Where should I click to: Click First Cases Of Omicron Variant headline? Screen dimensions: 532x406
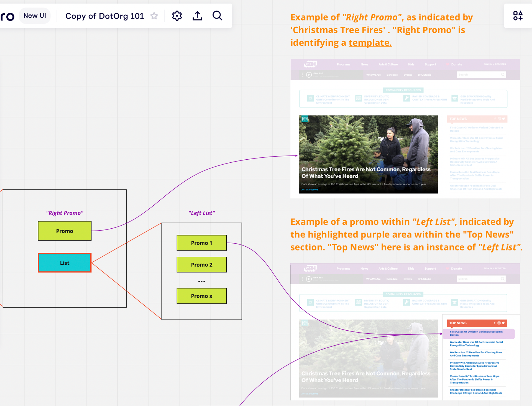[476, 333]
